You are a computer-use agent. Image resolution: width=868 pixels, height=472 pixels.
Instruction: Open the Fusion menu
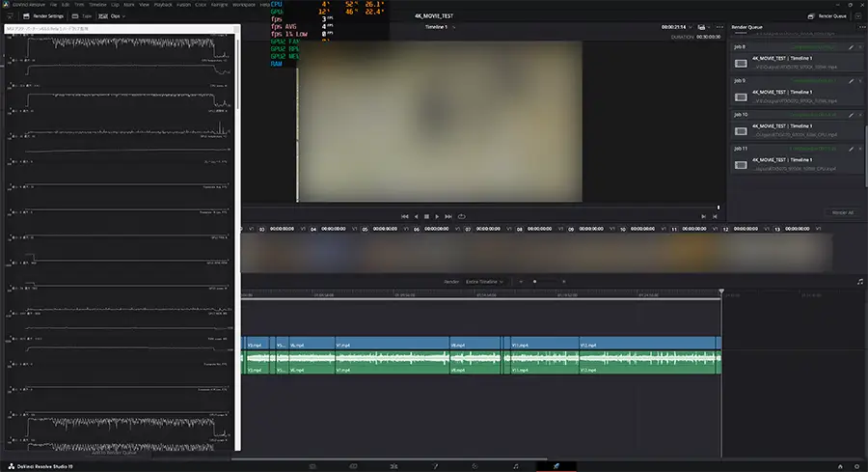(184, 5)
